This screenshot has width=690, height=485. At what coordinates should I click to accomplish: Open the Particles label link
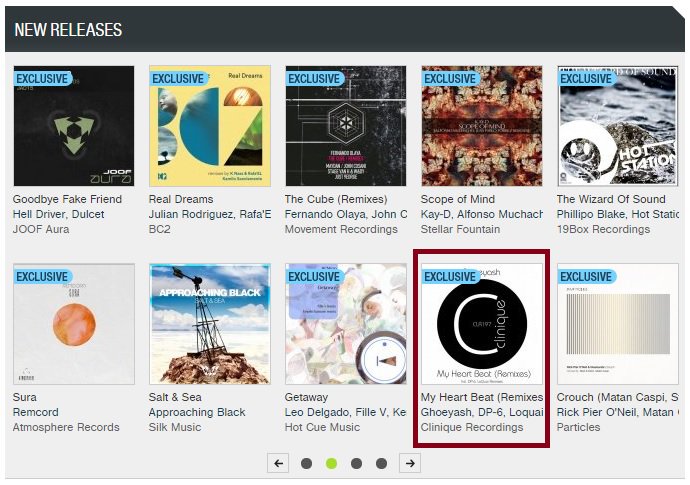(578, 427)
